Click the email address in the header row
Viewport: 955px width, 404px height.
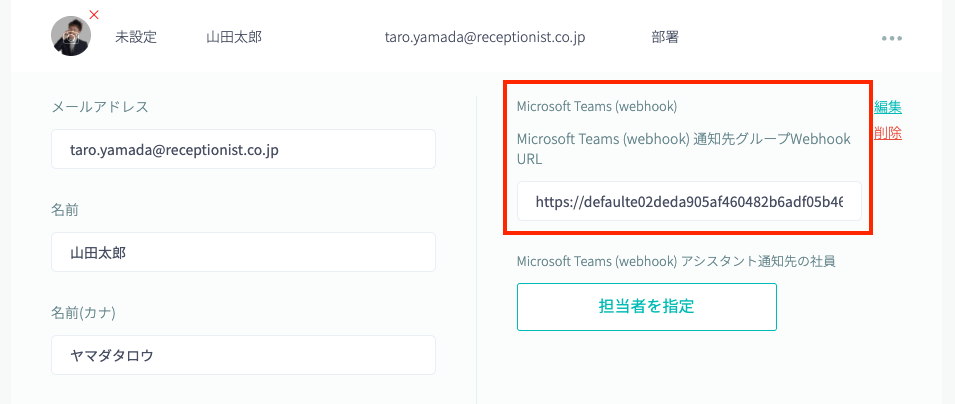click(484, 37)
